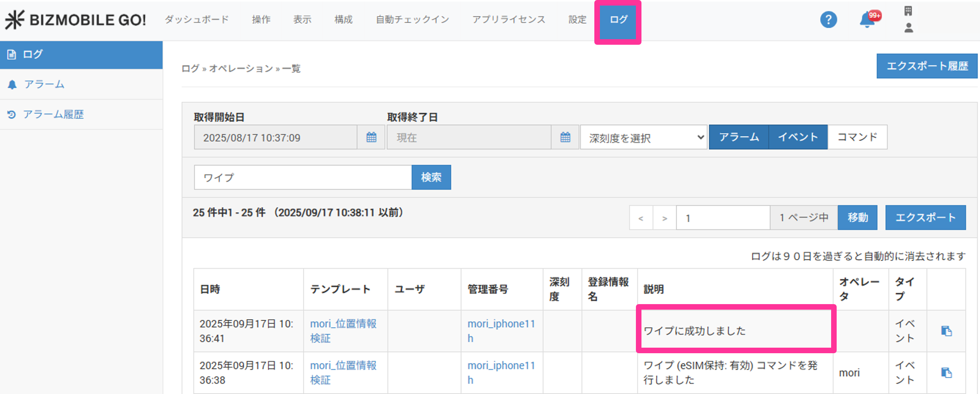Open calendar picker for start date
This screenshot has height=394, width=980.
[371, 137]
